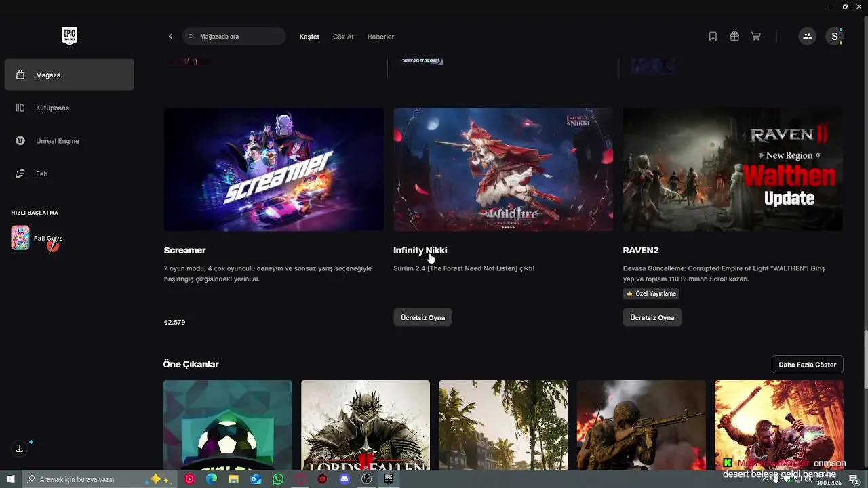This screenshot has width=868, height=488.
Task: Go back with the left arrow
Action: click(170, 37)
